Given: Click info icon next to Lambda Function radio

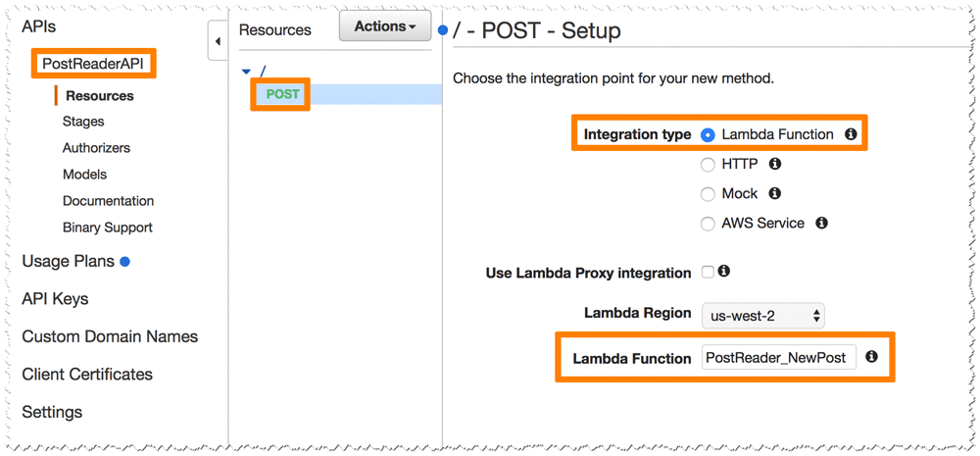Looking at the screenshot, I should (x=851, y=134).
